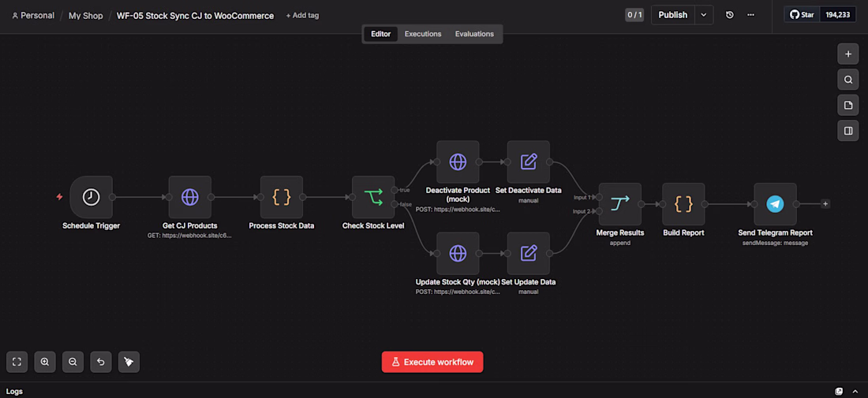This screenshot has height=398, width=868.
Task: Click the append subtitle under Merge Results
Action: pyautogui.click(x=620, y=243)
